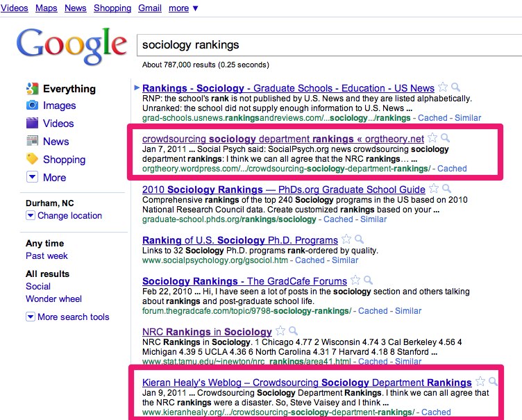
Task: Star the Ranking of U.S. Sociology Ph.D. Programs result
Action: (346, 239)
